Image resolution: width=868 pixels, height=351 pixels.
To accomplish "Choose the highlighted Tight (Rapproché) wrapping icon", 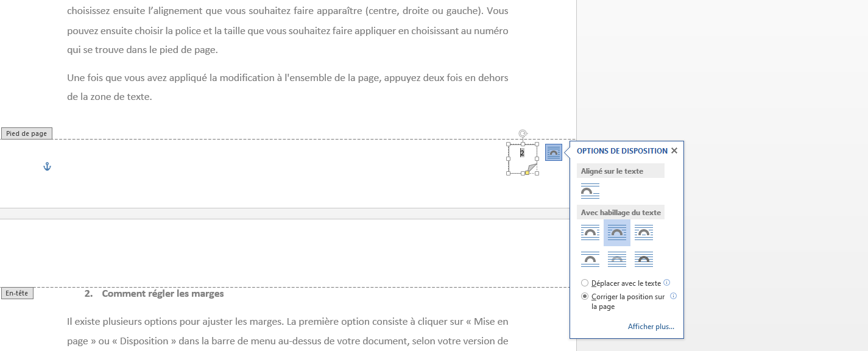I will tap(617, 233).
